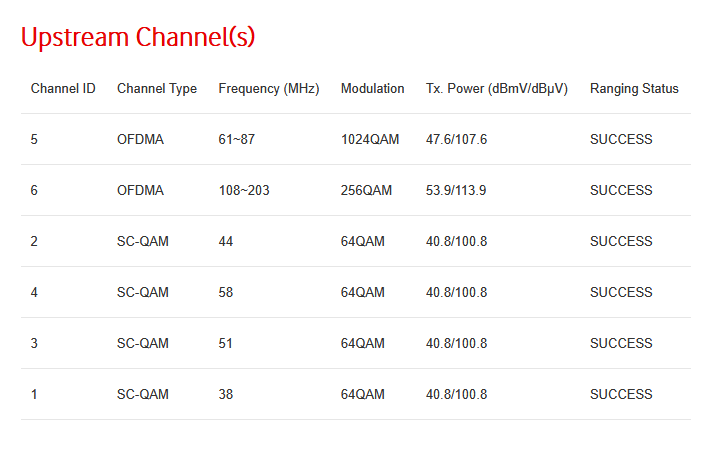This screenshot has height=464, width=727.
Task: Select the 256QAM modulation cell
Action: click(x=367, y=191)
